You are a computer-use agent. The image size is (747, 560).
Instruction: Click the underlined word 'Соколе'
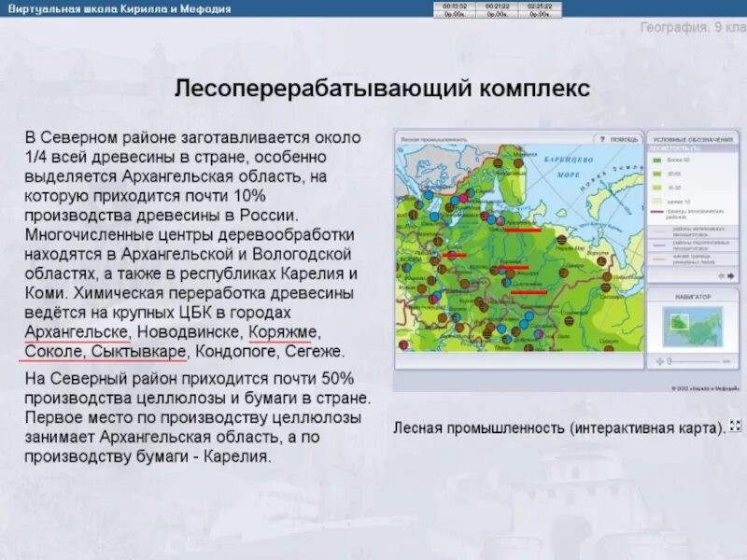(x=53, y=352)
